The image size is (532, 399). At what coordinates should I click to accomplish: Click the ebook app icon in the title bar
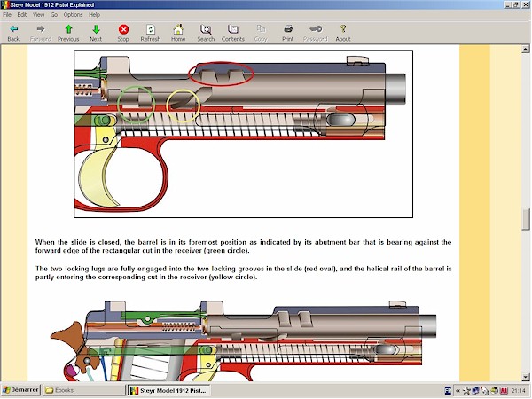[x=5, y=4]
